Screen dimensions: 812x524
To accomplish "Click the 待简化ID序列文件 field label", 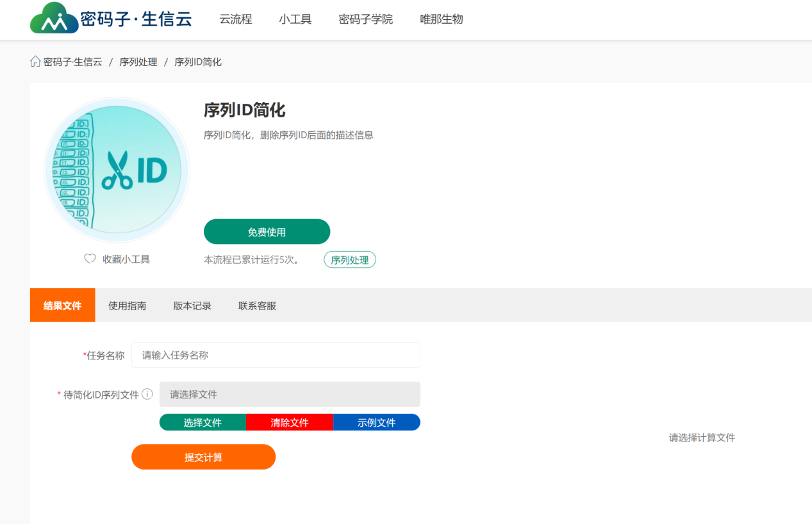I will coord(98,395).
